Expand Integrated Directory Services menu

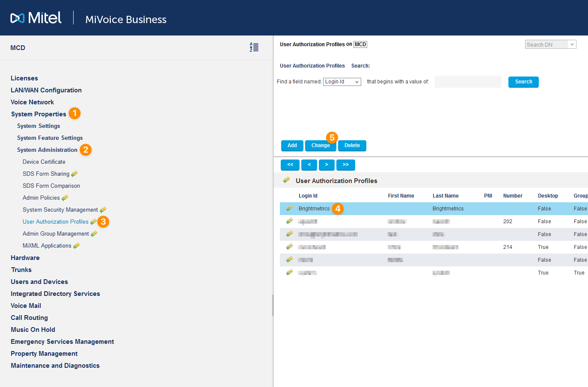55,294
